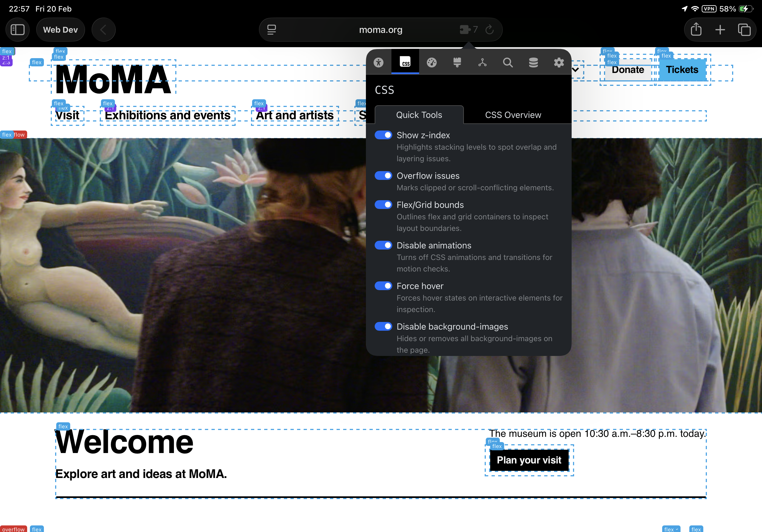Open the node graph inspection tool
This screenshot has height=532, width=762.
tap(482, 63)
